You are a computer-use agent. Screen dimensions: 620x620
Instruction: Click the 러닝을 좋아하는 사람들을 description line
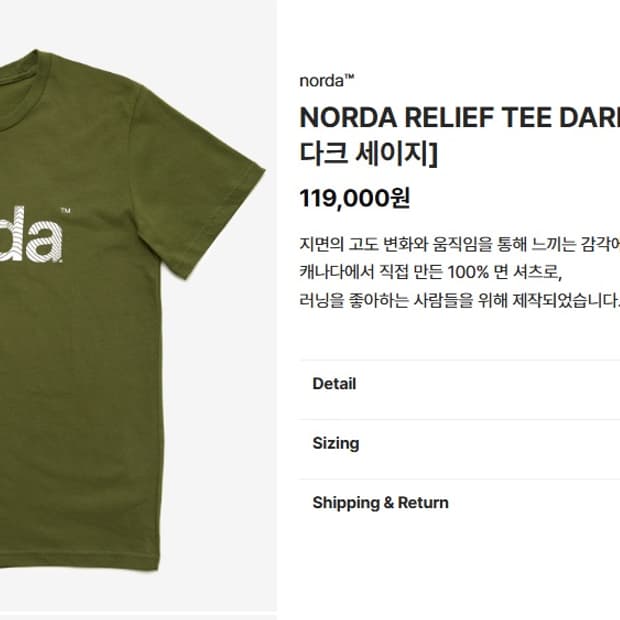459,301
